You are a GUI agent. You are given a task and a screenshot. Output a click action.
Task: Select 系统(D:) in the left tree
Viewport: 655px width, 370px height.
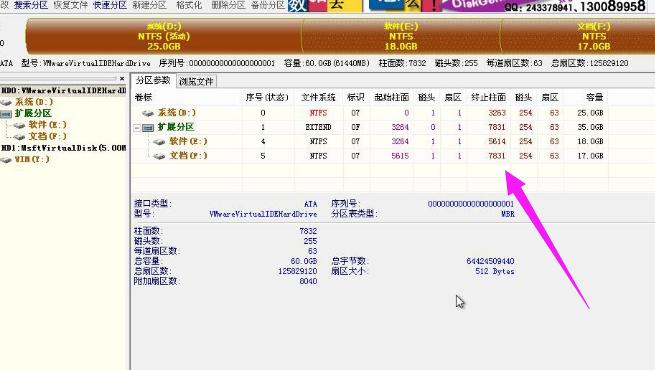(34, 102)
